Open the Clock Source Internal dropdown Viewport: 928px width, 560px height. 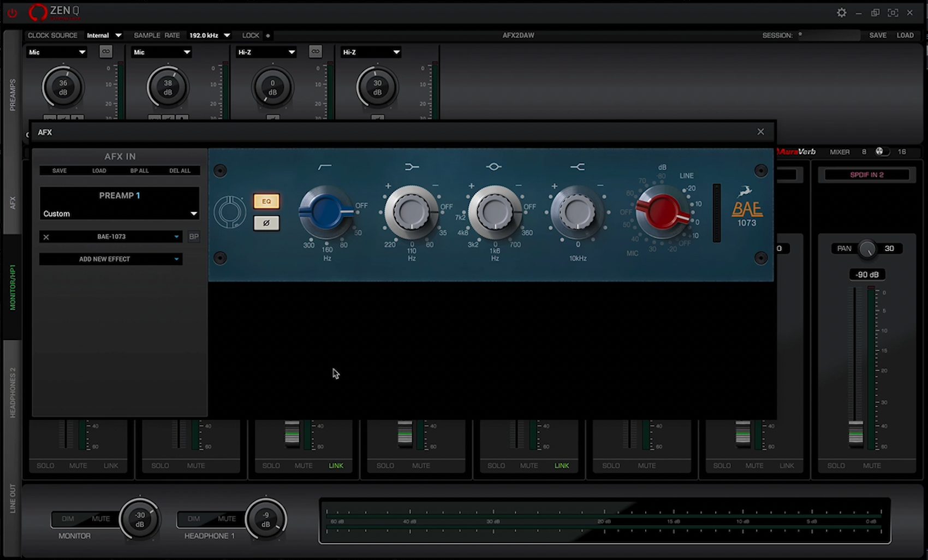(104, 35)
